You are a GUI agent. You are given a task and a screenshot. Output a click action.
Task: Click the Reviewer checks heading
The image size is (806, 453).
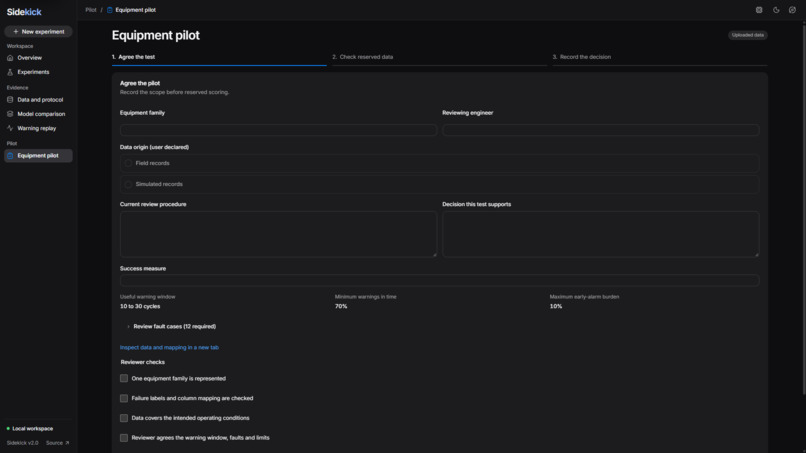coord(143,363)
